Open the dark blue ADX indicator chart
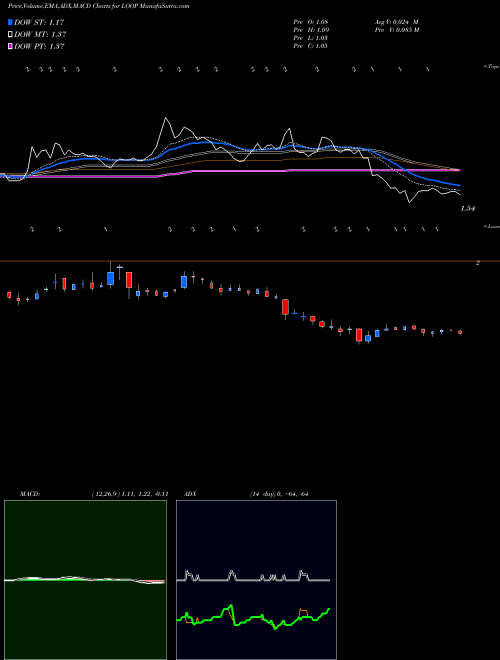Screen dimensions: 500x660 [256, 580]
